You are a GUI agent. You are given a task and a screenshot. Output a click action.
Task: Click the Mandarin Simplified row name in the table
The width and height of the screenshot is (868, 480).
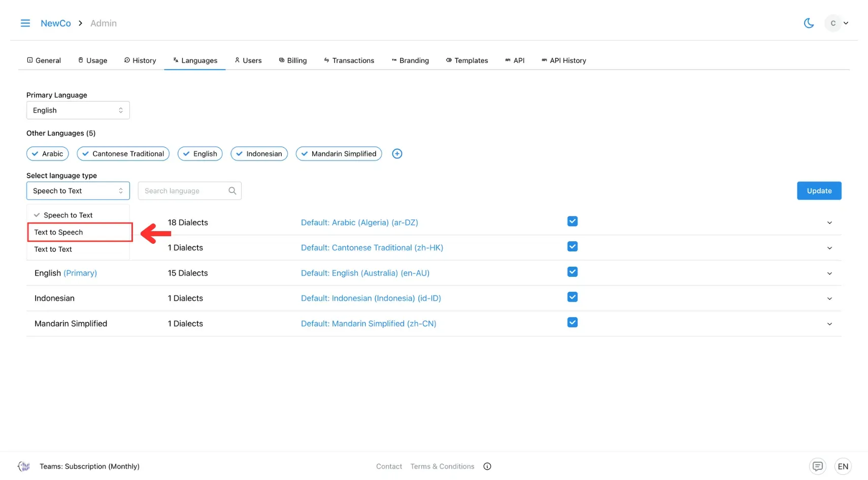(71, 324)
